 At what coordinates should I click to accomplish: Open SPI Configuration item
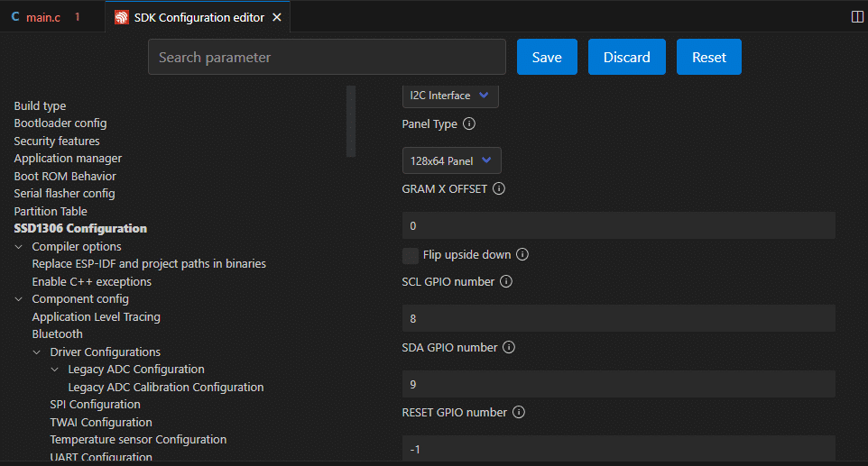(x=96, y=404)
